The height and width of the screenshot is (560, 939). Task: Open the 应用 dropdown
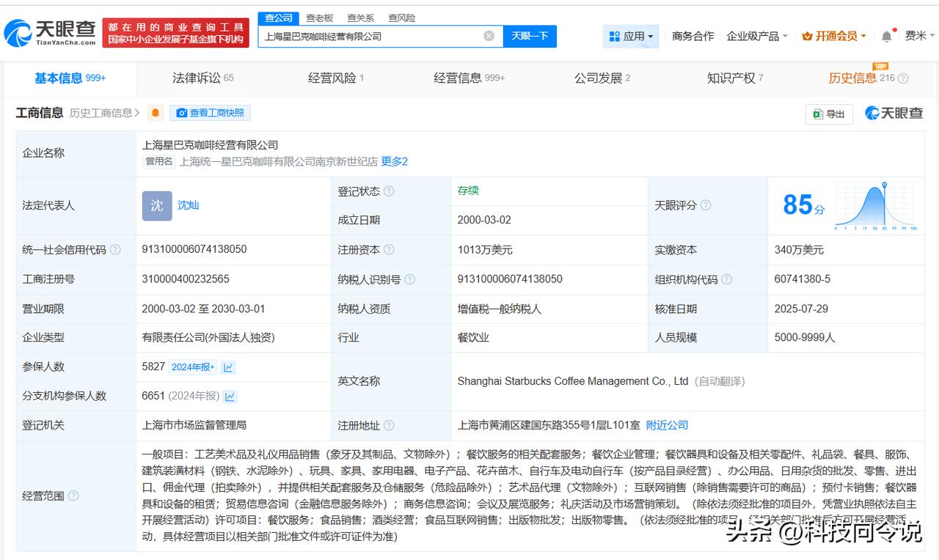click(x=632, y=36)
